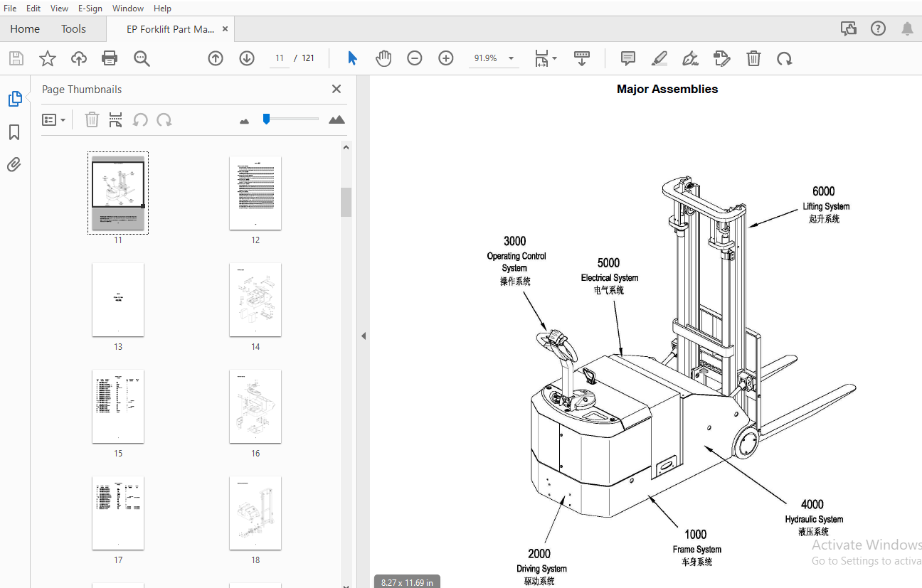Viewport: 922px width, 588px height.
Task: Open the Bookmarks panel icon
Action: 14,132
